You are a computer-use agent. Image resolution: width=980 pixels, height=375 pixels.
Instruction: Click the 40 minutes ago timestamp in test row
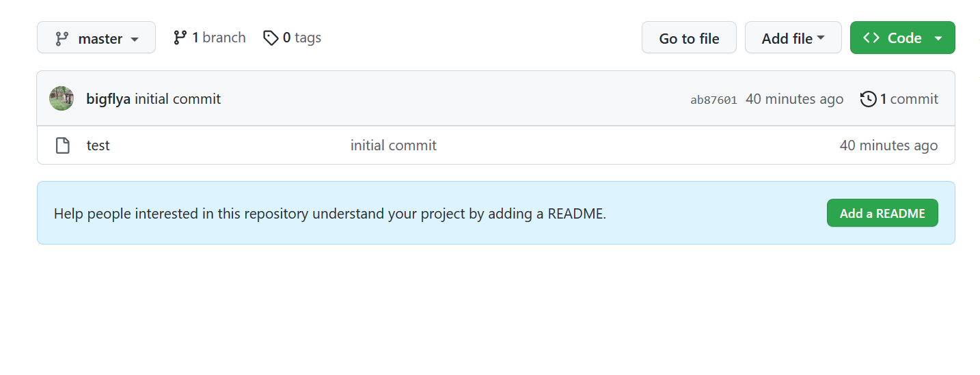coord(888,145)
